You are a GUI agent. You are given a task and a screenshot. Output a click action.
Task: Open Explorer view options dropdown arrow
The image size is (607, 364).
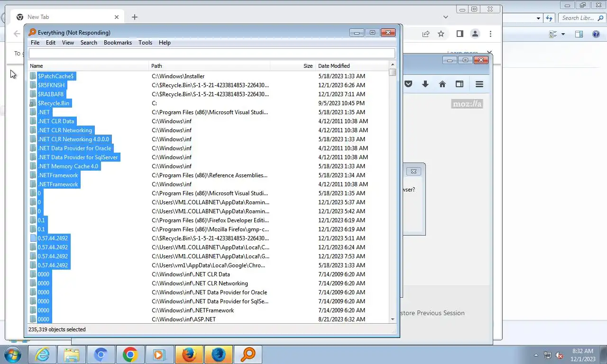click(563, 34)
